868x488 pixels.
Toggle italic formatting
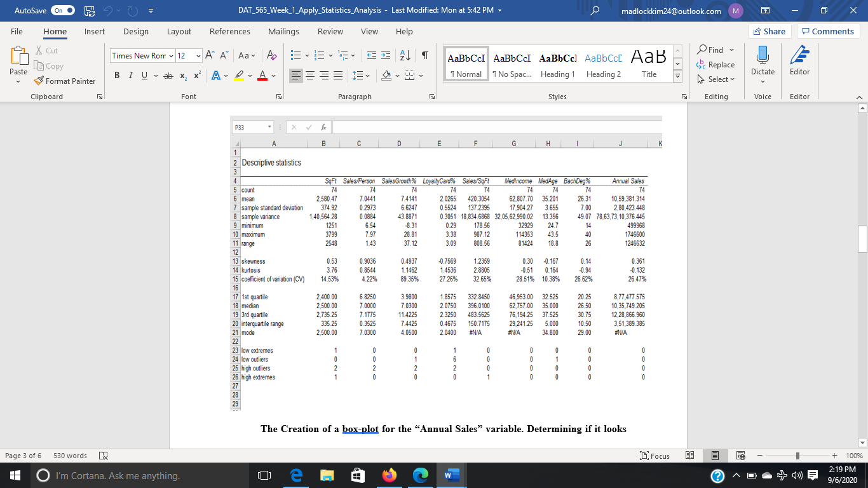pyautogui.click(x=130, y=76)
